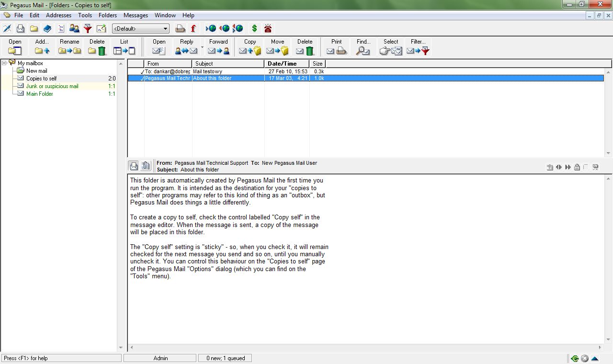Collapse the My mailbox tree node
Image resolution: width=613 pixels, height=364 pixels.
[4, 63]
